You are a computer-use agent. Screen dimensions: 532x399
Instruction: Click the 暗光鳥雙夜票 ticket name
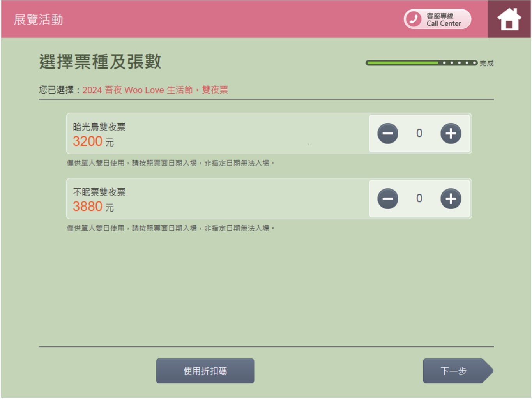point(99,127)
